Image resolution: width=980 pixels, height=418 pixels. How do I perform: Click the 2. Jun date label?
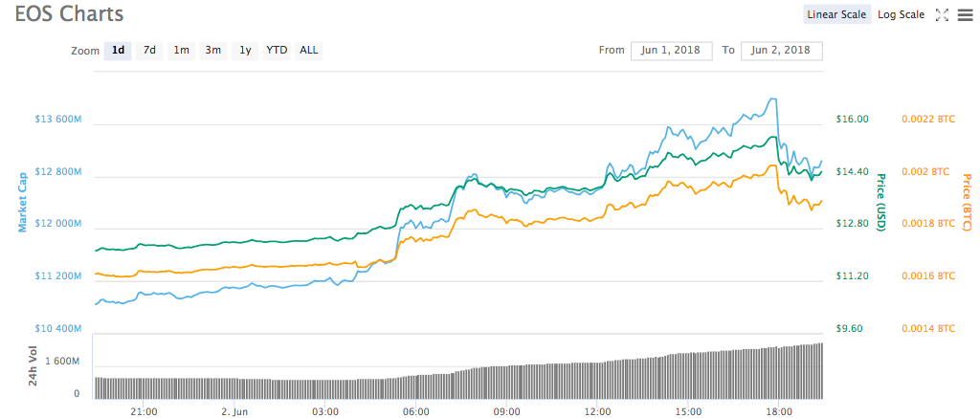point(234,411)
